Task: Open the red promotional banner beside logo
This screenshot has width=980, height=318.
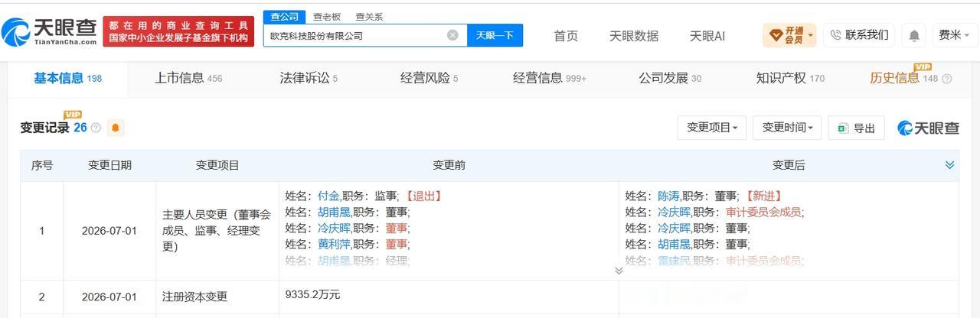Action: 178,31
